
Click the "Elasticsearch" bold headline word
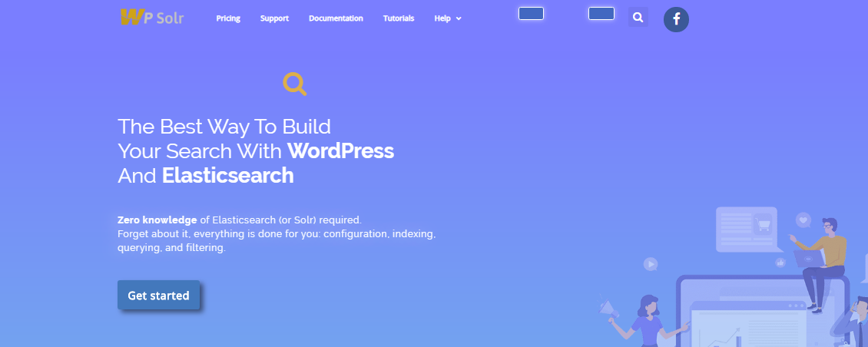coord(227,176)
